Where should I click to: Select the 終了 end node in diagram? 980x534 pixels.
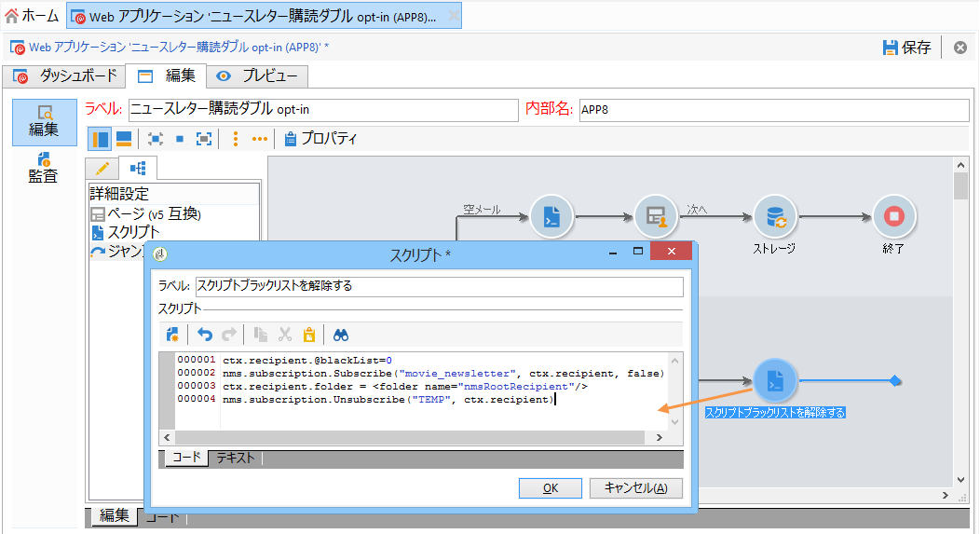click(x=893, y=217)
